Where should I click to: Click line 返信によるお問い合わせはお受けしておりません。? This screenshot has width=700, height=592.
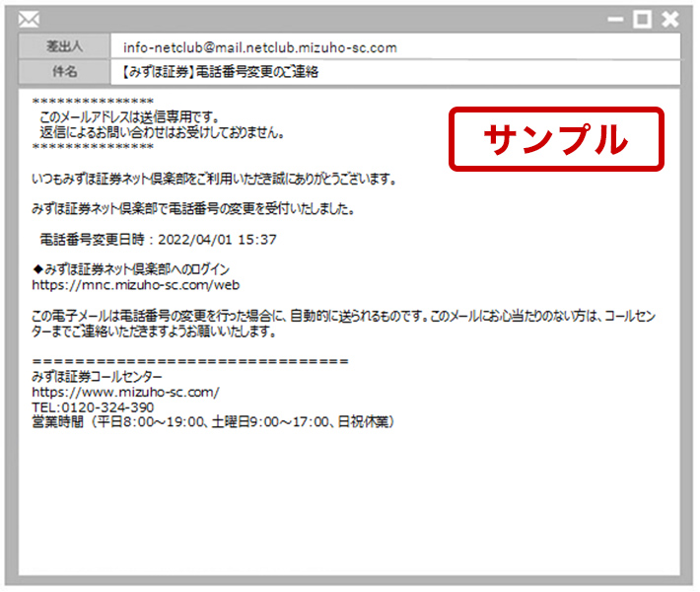(x=162, y=132)
